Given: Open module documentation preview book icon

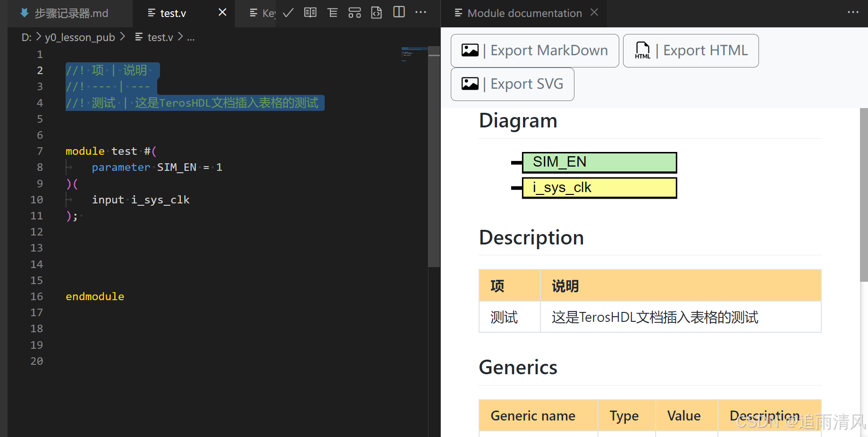Looking at the screenshot, I should tap(310, 13).
